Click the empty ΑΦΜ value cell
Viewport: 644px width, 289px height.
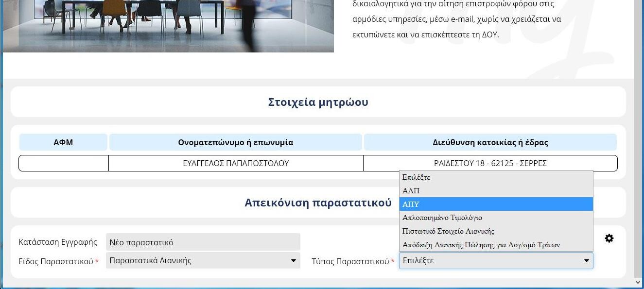click(x=64, y=163)
